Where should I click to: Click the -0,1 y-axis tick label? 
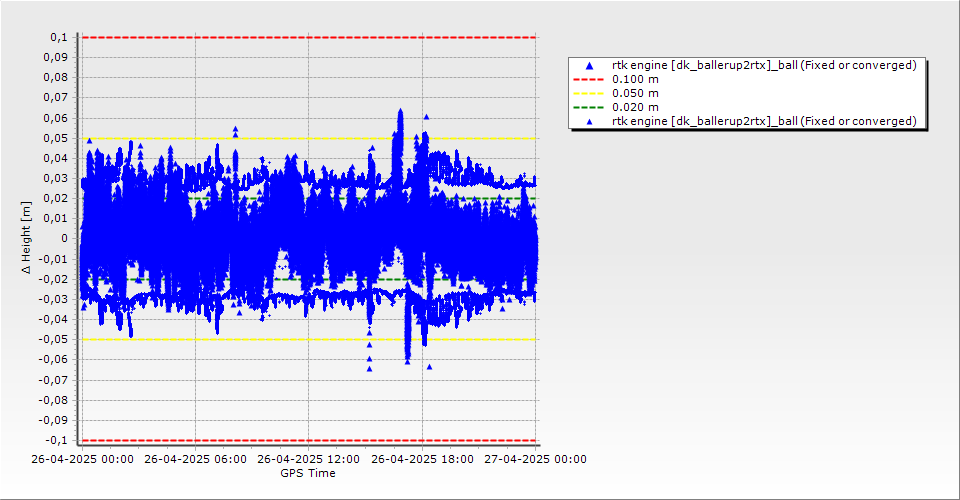[x=58, y=440]
